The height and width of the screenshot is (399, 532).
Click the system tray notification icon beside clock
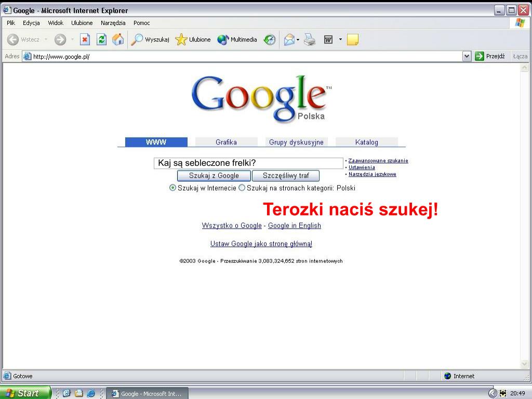[503, 393]
